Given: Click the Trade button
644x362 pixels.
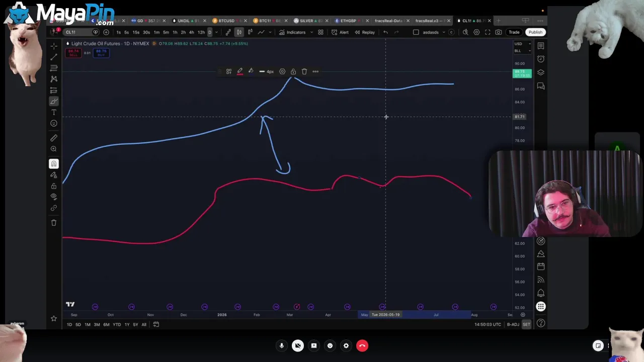Looking at the screenshot, I should [x=514, y=32].
